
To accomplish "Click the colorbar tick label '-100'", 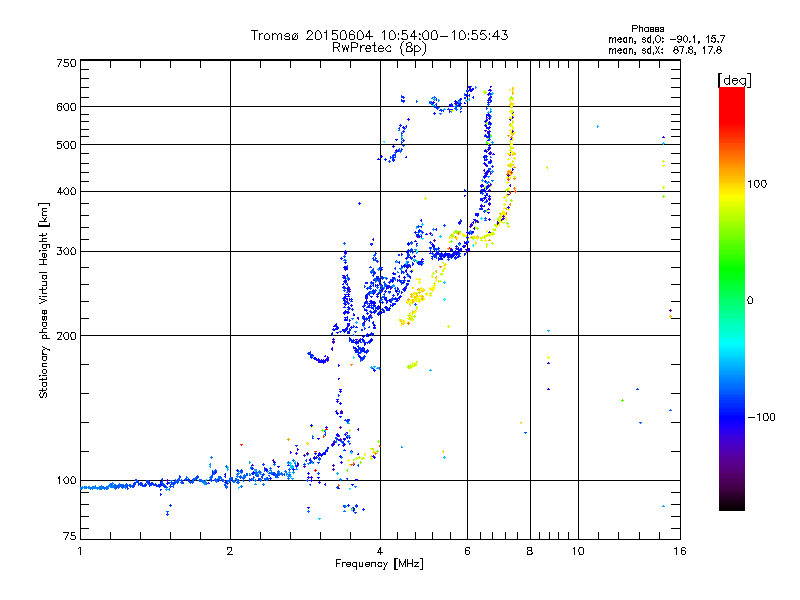I will tap(761, 417).
